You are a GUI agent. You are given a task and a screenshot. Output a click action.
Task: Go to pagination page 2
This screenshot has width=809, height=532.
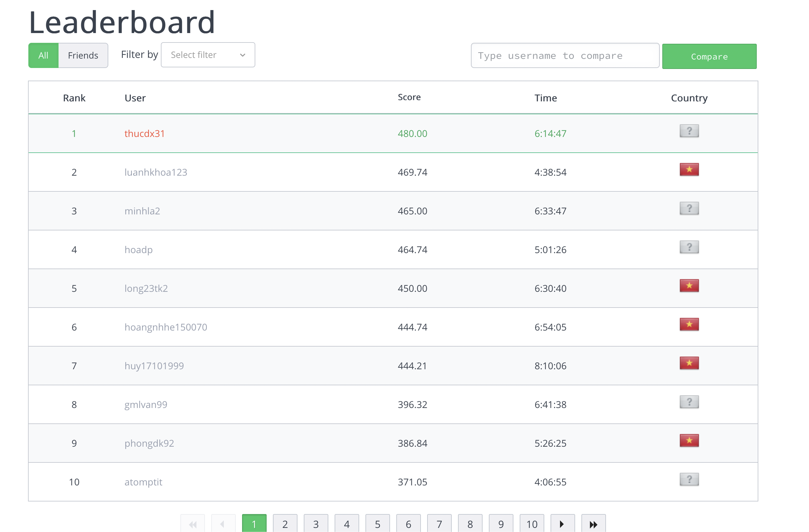click(285, 524)
